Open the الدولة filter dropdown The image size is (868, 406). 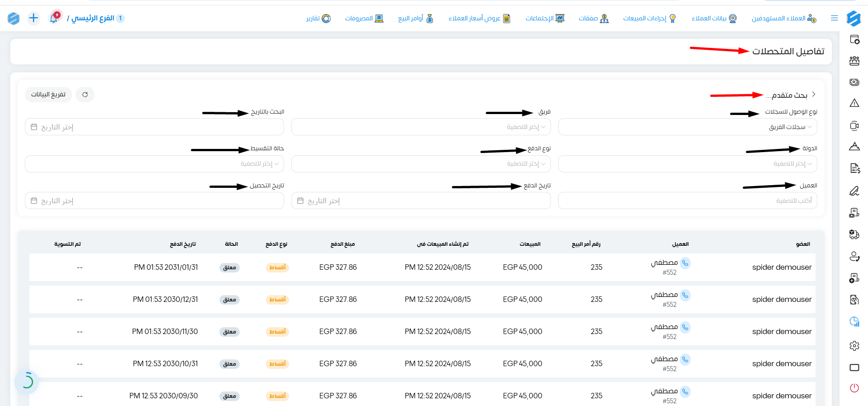(x=688, y=163)
